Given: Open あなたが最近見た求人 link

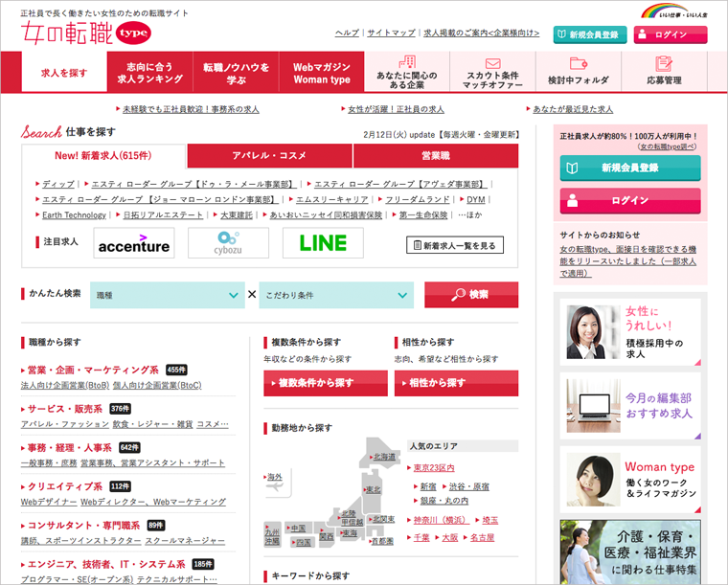Looking at the screenshot, I should coord(573,109).
